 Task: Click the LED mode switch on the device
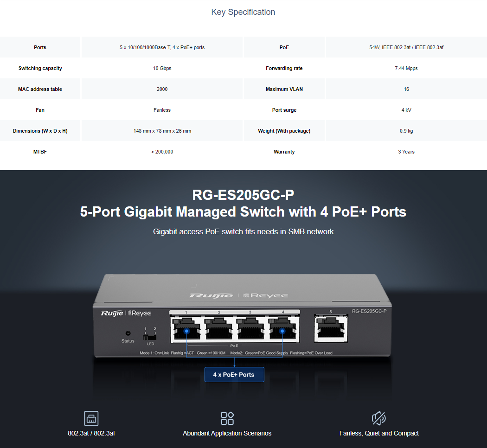150,337
